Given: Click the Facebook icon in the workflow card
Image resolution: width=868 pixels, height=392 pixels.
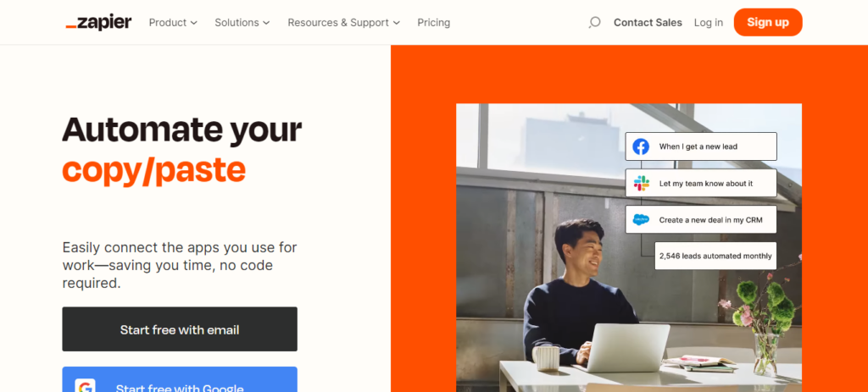Looking at the screenshot, I should 641,146.
